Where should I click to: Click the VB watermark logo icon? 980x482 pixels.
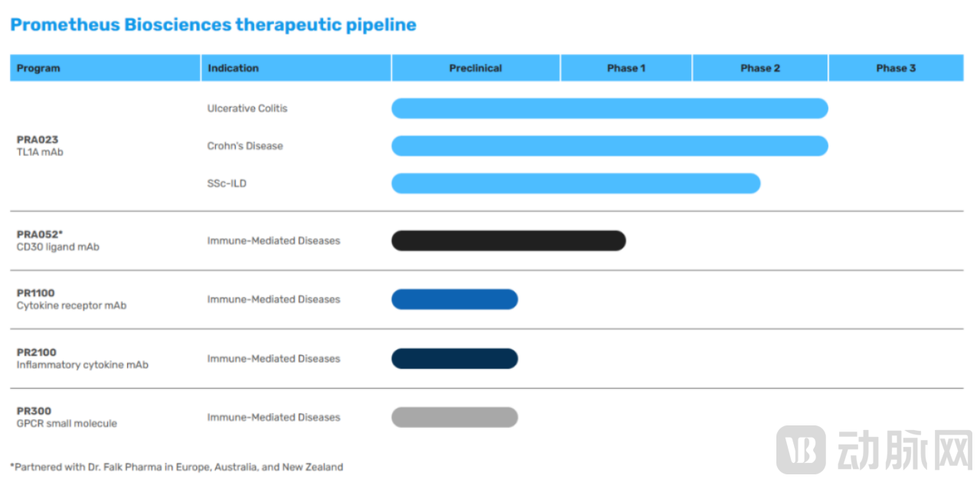tap(801, 450)
